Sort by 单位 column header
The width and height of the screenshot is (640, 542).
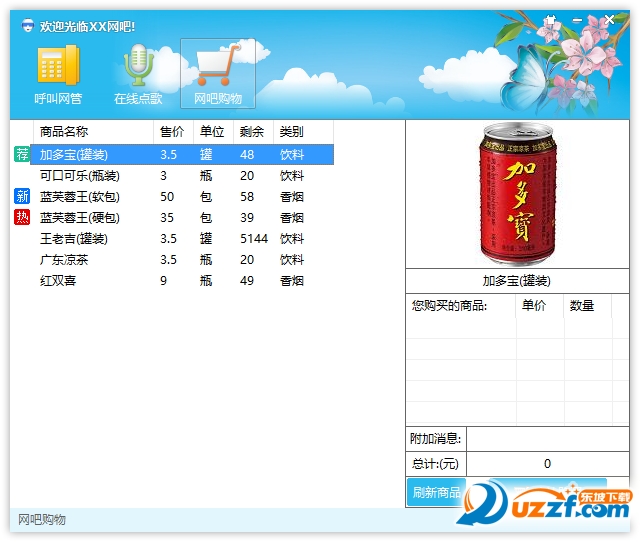(213, 132)
